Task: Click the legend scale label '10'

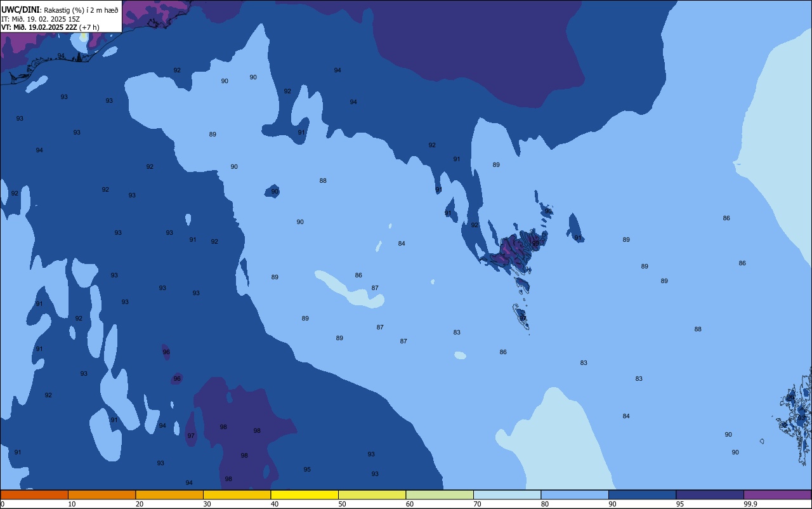Action: [x=72, y=504]
